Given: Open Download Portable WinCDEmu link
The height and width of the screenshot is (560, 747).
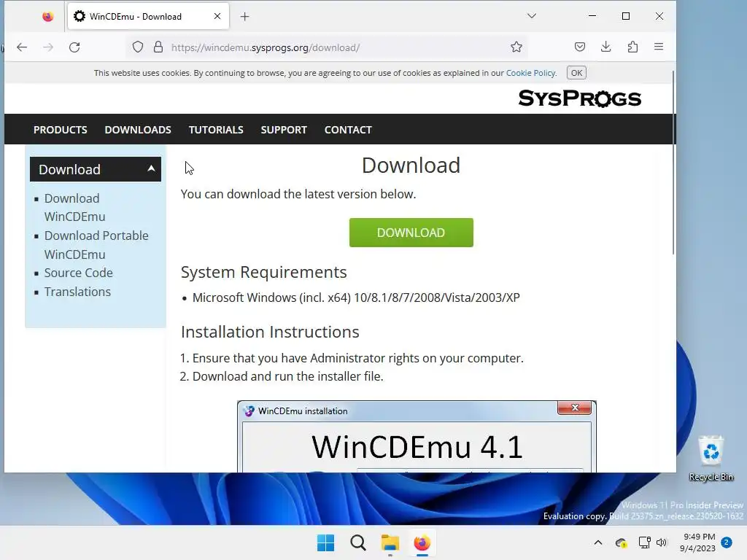Looking at the screenshot, I should coord(96,245).
